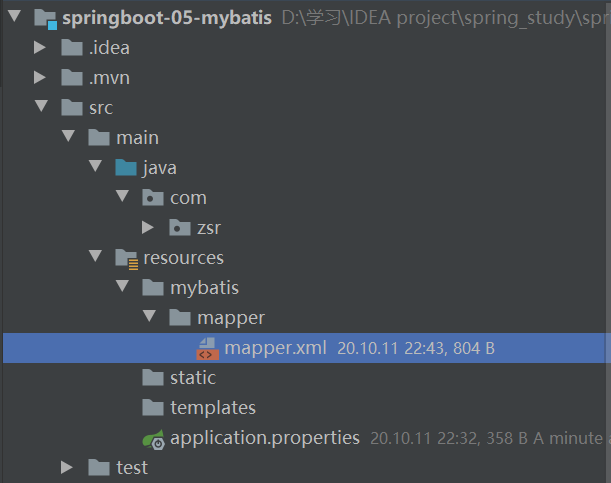Image resolution: width=611 pixels, height=483 pixels.
Task: Expand the .mvn folder arrow
Action: 40,78
